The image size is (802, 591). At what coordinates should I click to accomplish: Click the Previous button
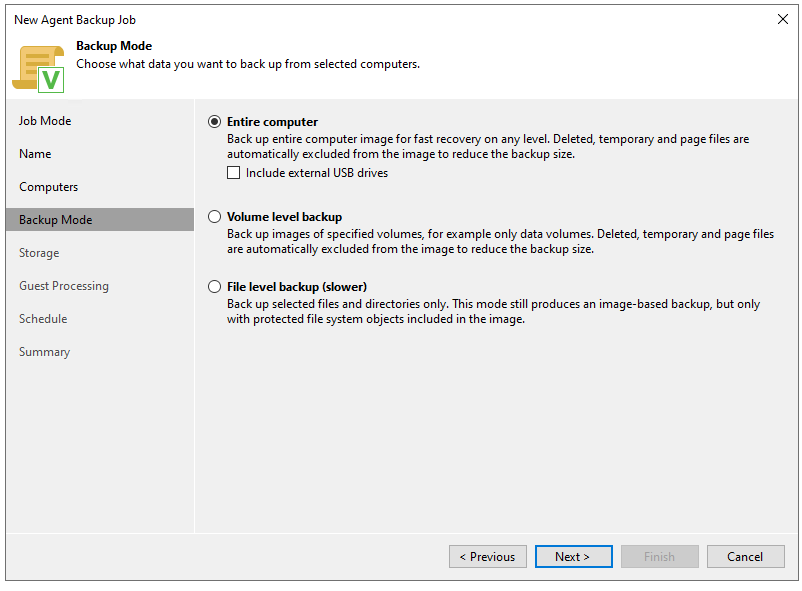(488, 557)
